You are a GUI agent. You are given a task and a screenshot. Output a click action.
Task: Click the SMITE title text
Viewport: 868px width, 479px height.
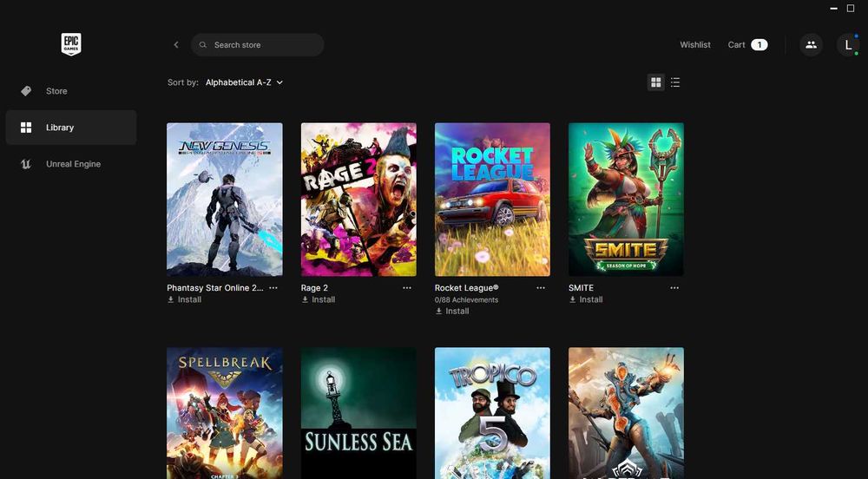tap(581, 287)
